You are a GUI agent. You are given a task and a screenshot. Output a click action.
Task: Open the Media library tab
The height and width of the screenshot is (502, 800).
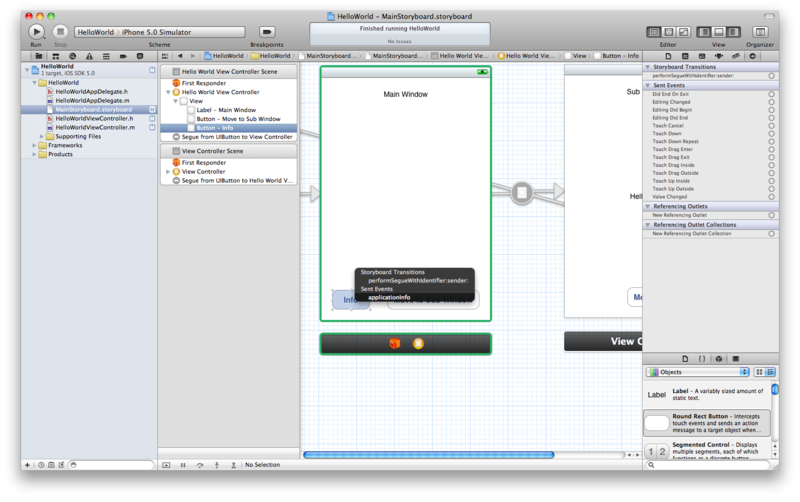[736, 359]
